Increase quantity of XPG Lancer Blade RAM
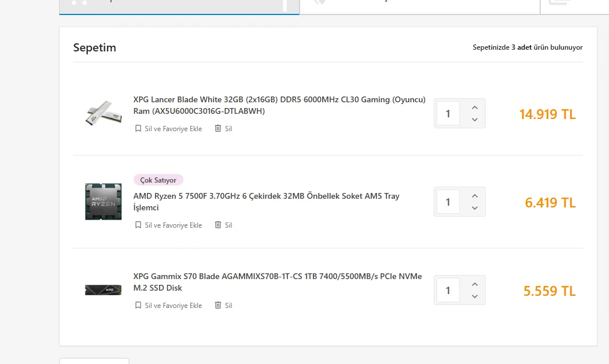 (x=475, y=107)
